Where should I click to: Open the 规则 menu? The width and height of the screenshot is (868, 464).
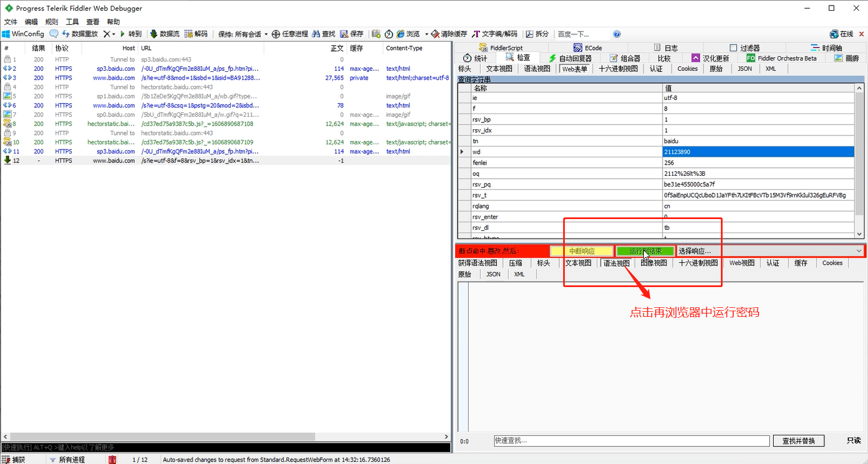(x=52, y=21)
